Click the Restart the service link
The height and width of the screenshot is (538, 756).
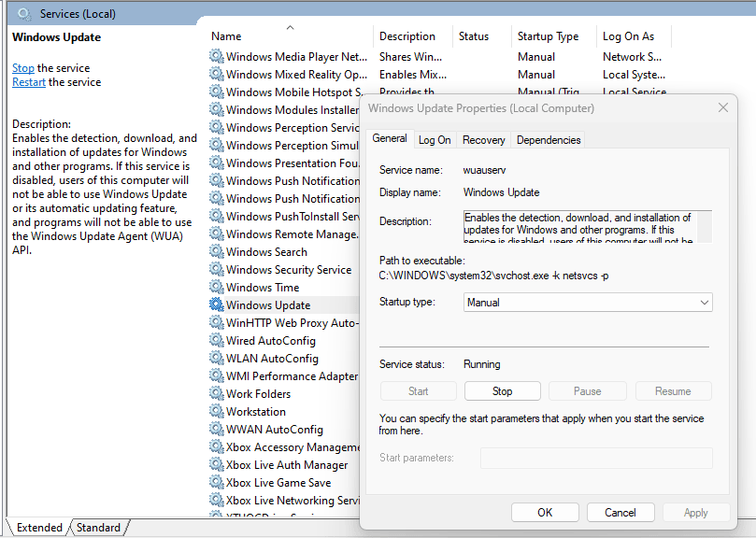pyautogui.click(x=29, y=81)
